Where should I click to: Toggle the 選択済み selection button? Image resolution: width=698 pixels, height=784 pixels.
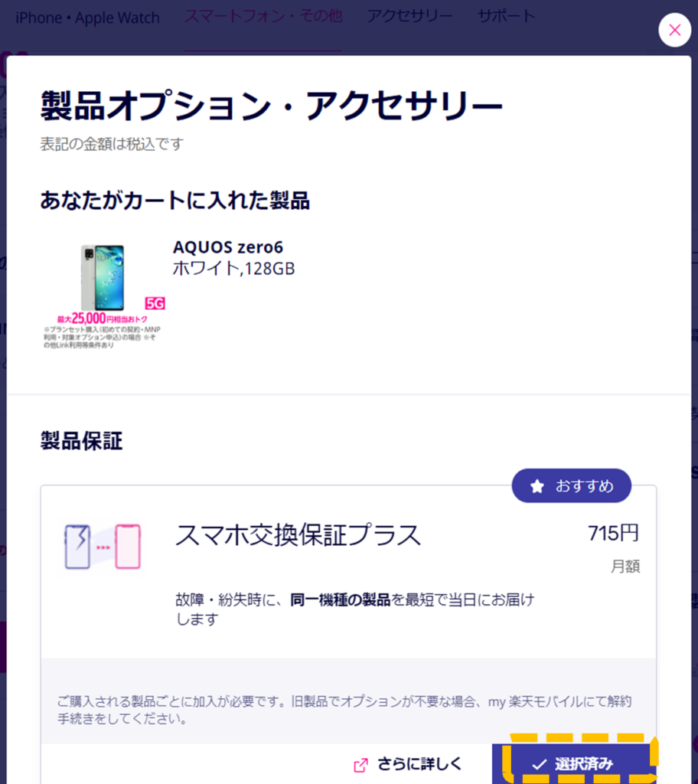point(574,764)
